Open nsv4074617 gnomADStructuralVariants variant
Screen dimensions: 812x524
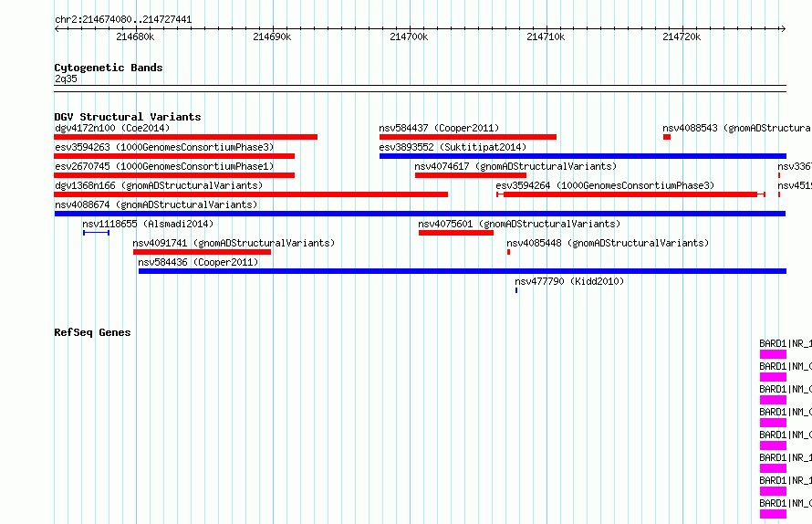515,166
